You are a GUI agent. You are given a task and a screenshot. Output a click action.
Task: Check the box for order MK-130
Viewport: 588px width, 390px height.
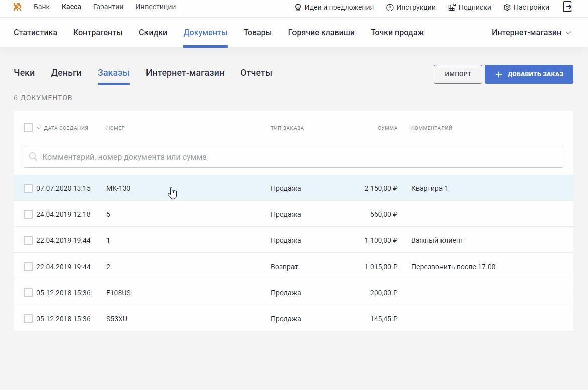[x=28, y=188]
